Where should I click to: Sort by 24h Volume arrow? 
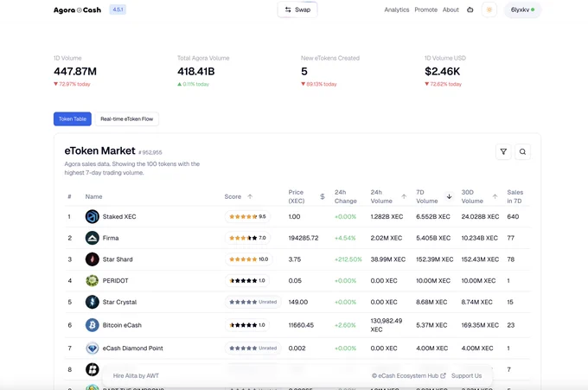click(404, 196)
